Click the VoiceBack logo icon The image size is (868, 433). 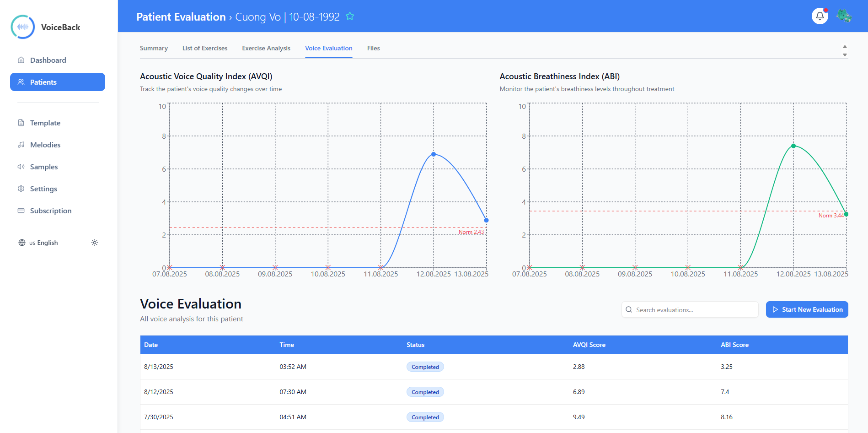23,27
